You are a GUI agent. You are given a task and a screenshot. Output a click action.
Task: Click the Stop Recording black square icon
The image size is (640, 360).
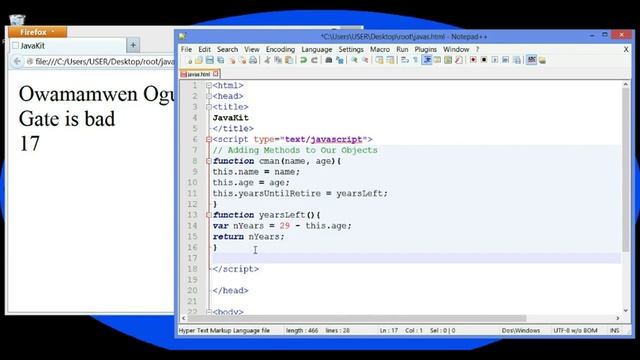pos(484,60)
